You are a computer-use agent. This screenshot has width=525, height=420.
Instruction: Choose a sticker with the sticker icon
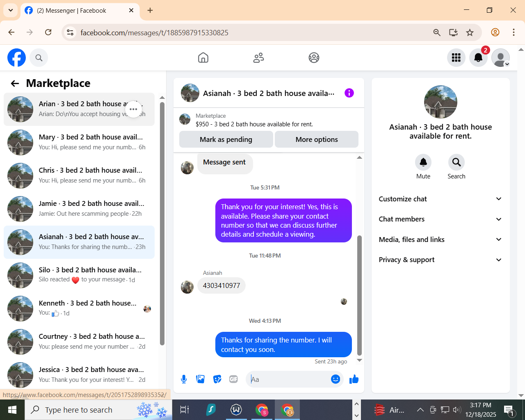[x=217, y=379]
